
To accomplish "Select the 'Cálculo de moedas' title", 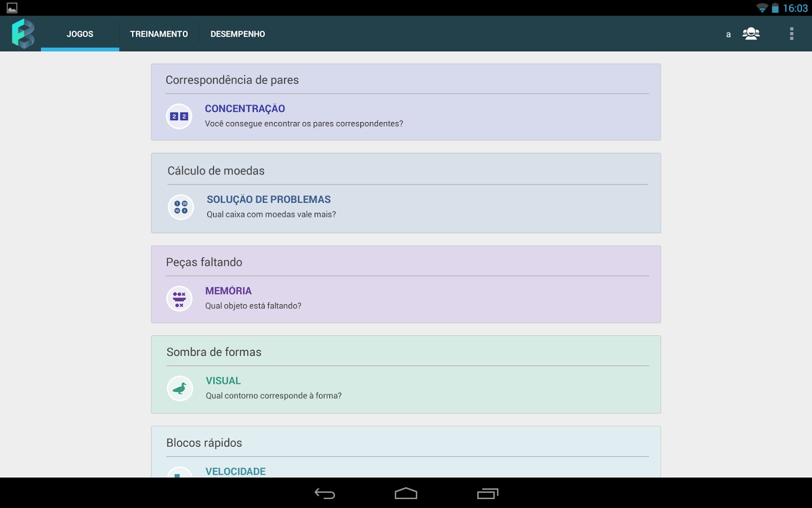I will point(216,171).
